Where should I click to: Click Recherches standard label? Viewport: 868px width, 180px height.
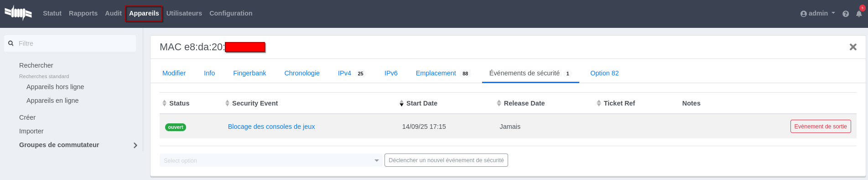tap(44, 76)
